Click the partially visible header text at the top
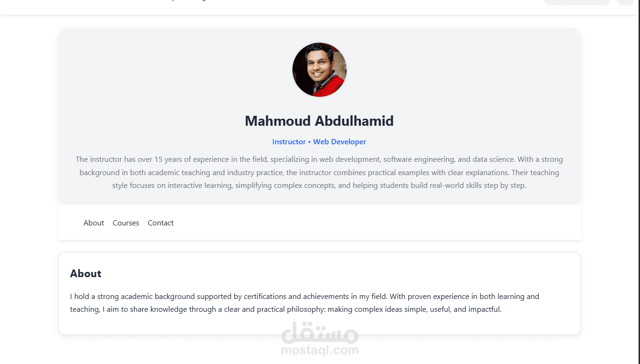 (189, 1)
